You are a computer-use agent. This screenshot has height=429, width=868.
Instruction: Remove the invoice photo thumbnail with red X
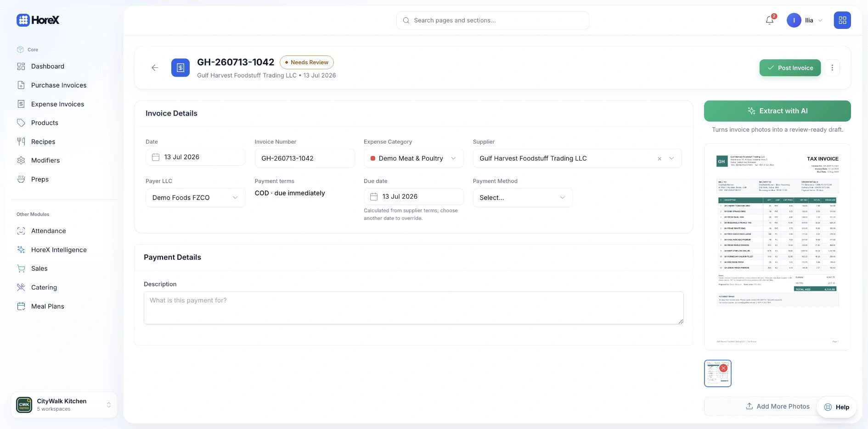[724, 368]
